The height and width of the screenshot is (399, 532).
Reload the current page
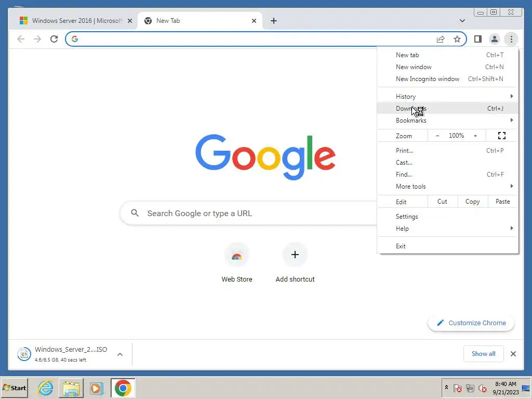click(x=54, y=39)
